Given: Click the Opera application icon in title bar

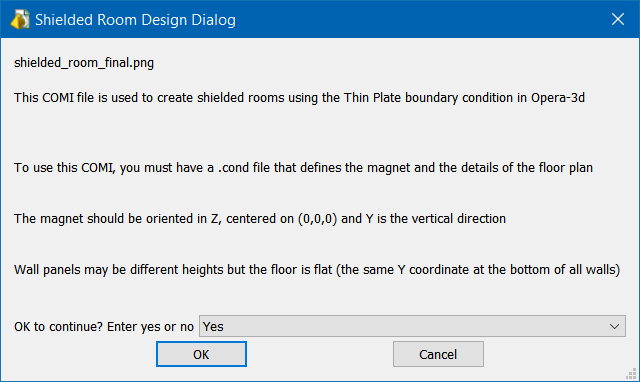Looking at the screenshot, I should [20, 19].
